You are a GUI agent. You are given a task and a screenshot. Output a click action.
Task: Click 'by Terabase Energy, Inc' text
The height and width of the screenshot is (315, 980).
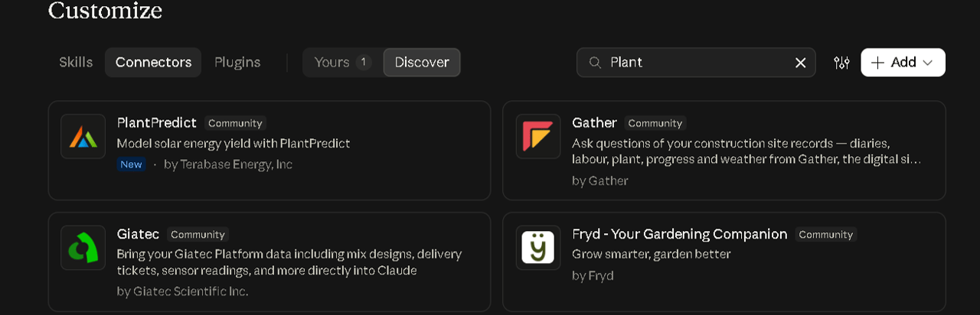[228, 164]
